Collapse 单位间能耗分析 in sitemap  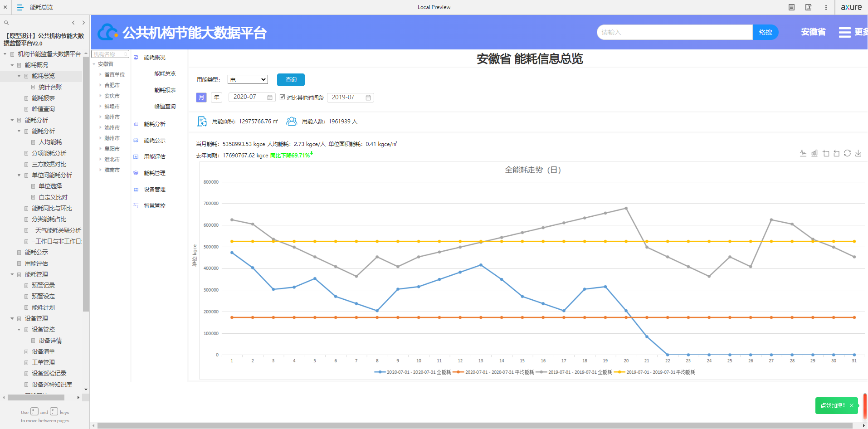point(19,175)
